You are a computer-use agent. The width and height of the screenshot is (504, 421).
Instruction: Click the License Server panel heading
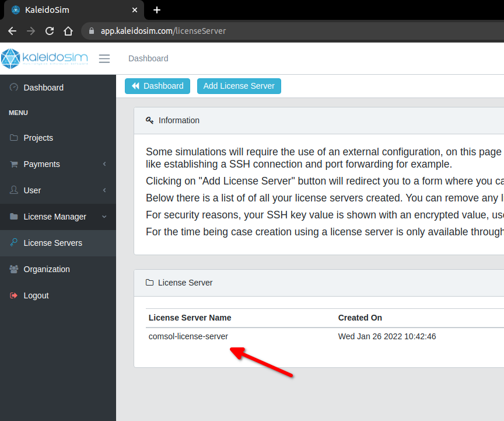click(185, 283)
